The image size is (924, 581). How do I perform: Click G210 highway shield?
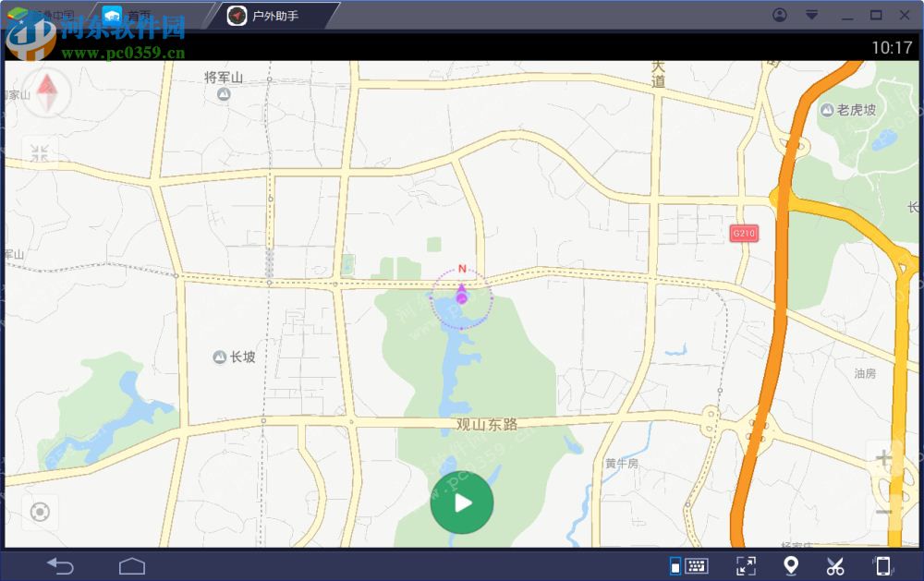pos(744,234)
